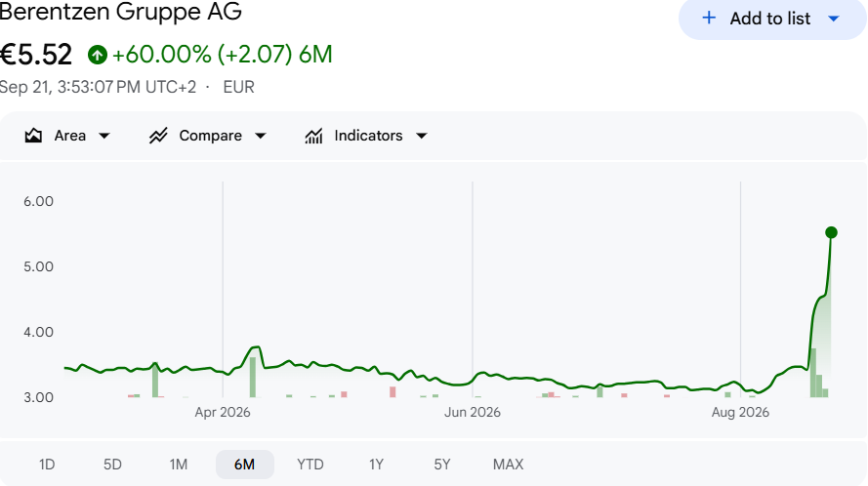Select the active 6M range
The height and width of the screenshot is (486, 868).
245,465
